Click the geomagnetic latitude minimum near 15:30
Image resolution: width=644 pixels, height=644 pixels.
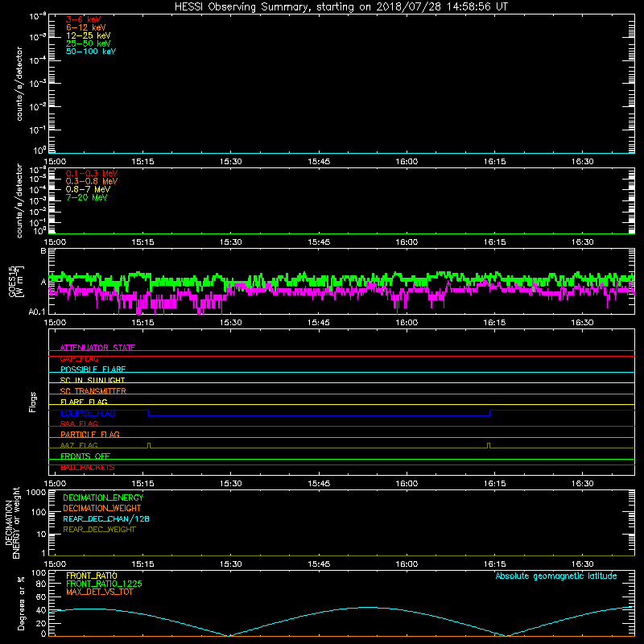click(229, 635)
